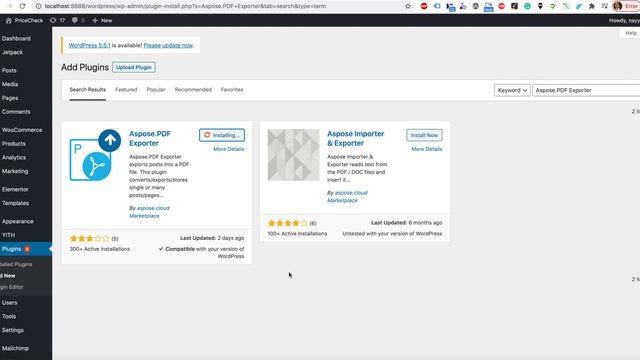Viewport: 640px width, 360px height.
Task: Open Plugin Editor submenu item
Action: pos(12,287)
